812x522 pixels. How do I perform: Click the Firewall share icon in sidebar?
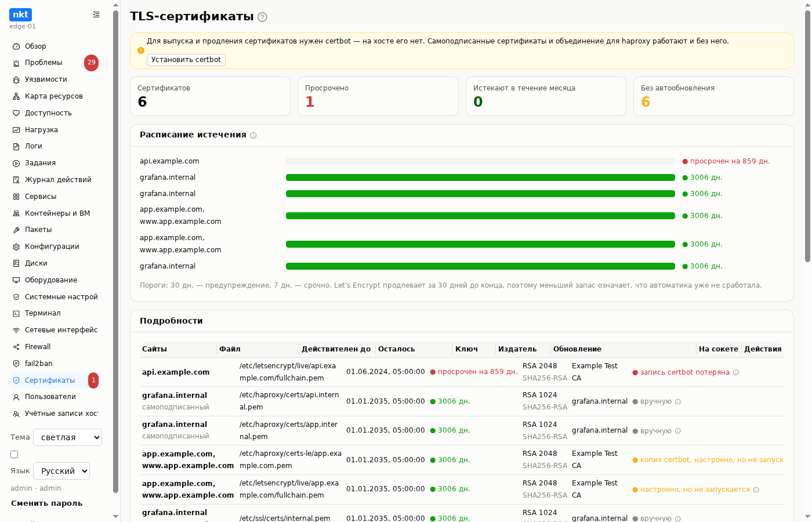pos(16,347)
